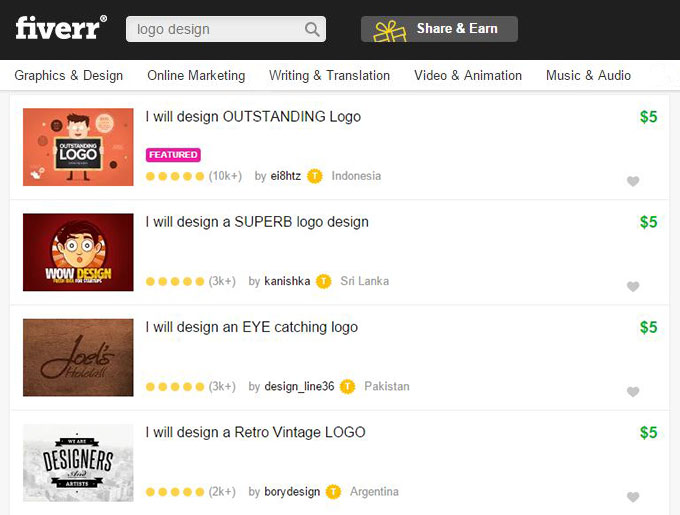
Task: Open the Graphics & Design category
Action: pyautogui.click(x=69, y=75)
